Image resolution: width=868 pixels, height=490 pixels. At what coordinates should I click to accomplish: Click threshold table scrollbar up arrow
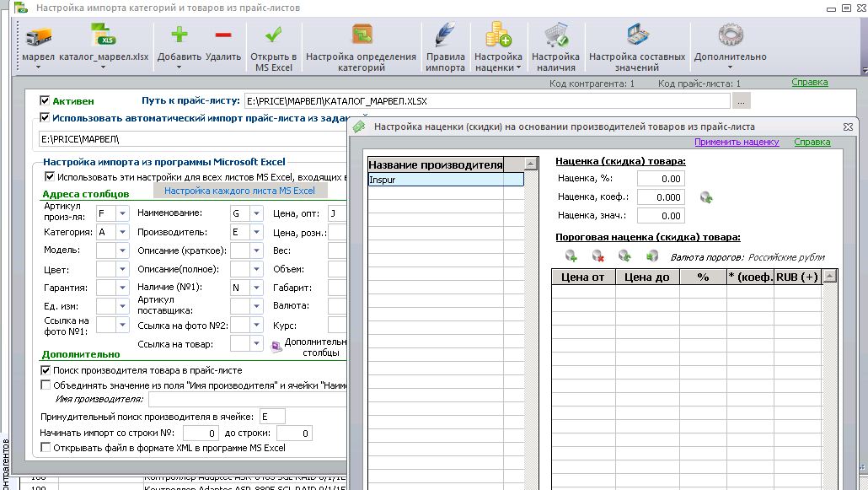coord(829,276)
